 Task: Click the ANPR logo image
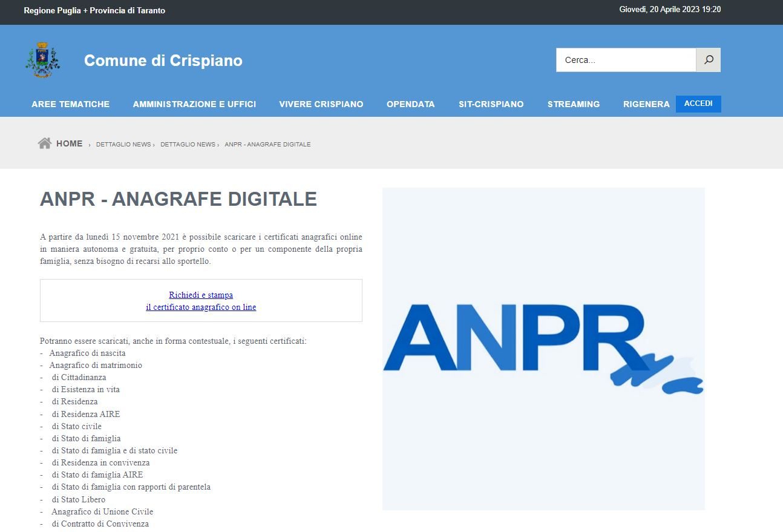[x=543, y=349]
